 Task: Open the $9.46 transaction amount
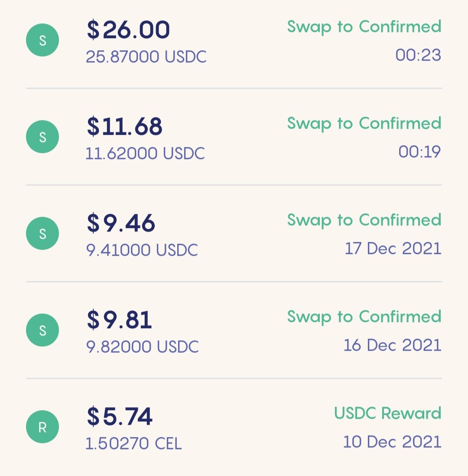coord(121,223)
